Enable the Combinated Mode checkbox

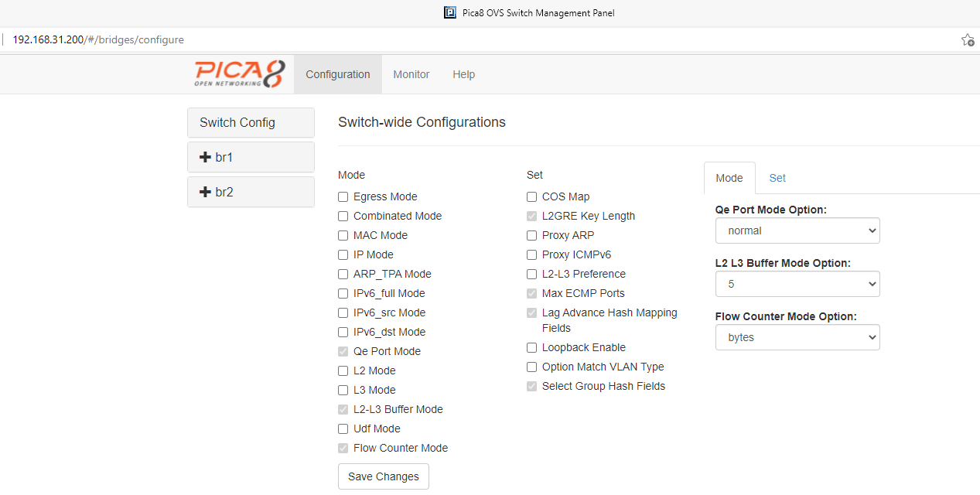pos(343,217)
